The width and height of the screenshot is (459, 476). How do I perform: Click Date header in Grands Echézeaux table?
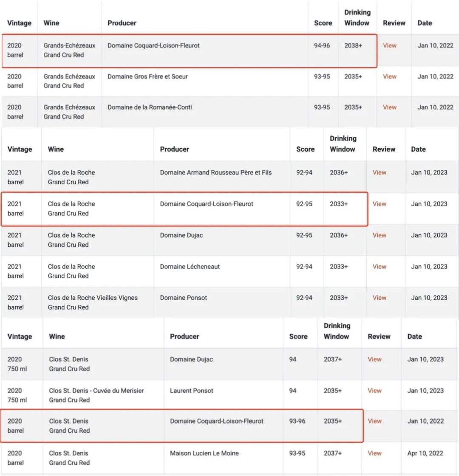(x=425, y=23)
